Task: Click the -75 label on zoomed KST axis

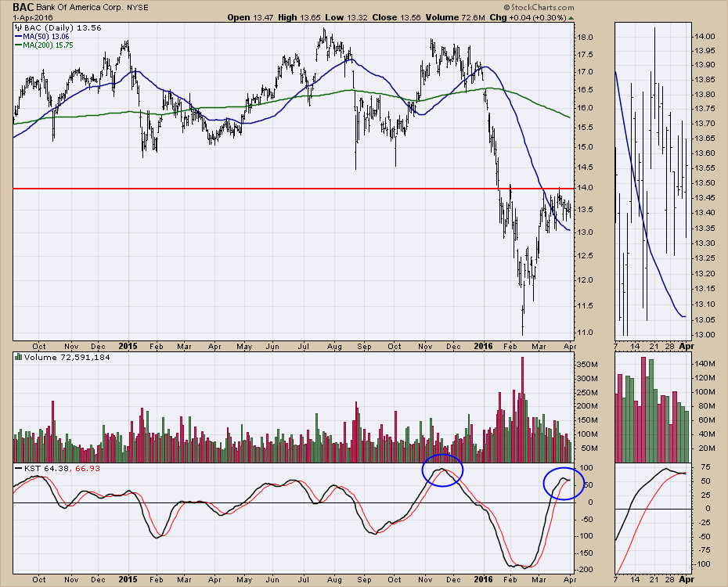Action: click(705, 550)
